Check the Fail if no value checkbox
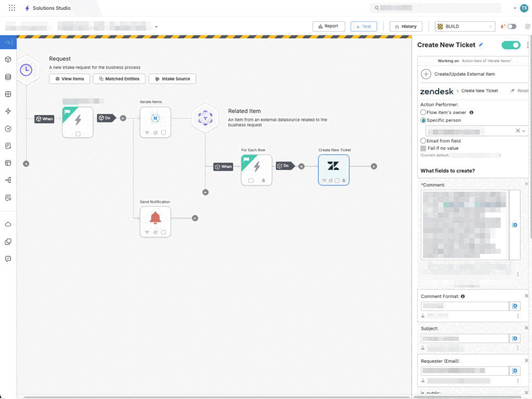Viewport: 532px width, 399px height. (x=423, y=148)
